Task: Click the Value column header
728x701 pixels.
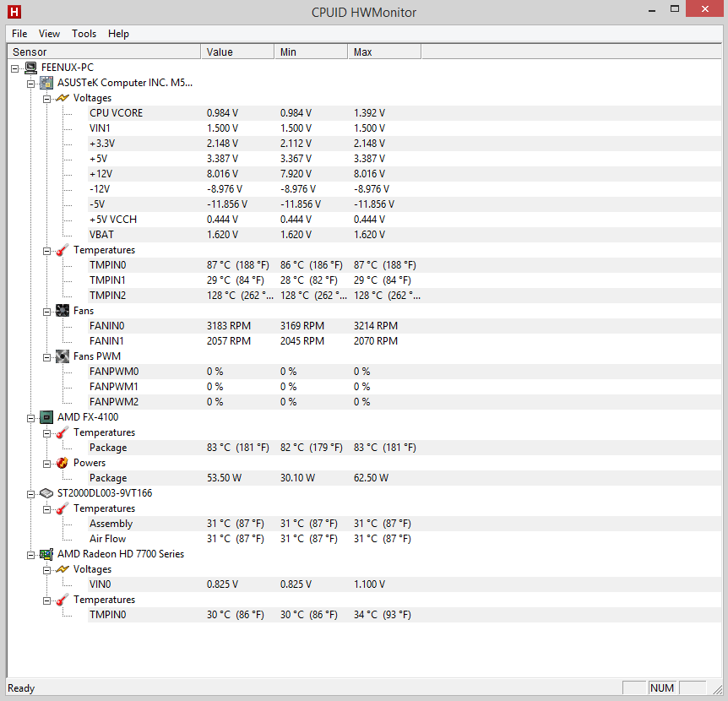Action: 237,52
